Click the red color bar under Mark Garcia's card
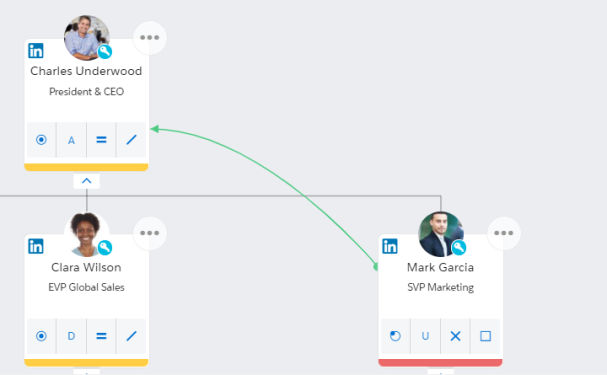The width and height of the screenshot is (607, 375). point(441,363)
